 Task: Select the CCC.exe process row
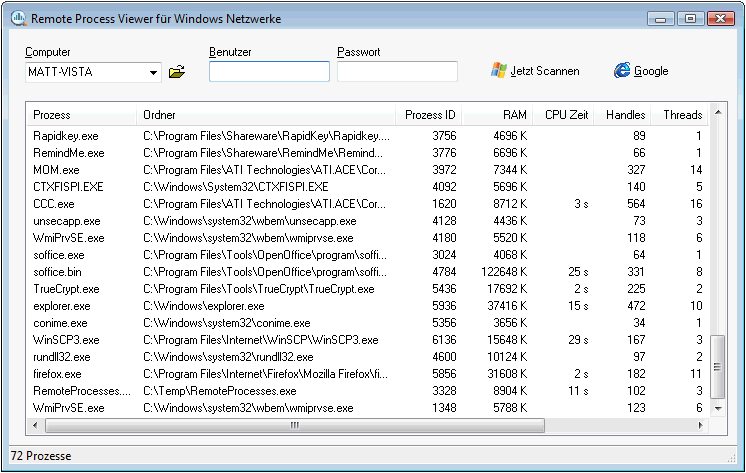point(368,204)
